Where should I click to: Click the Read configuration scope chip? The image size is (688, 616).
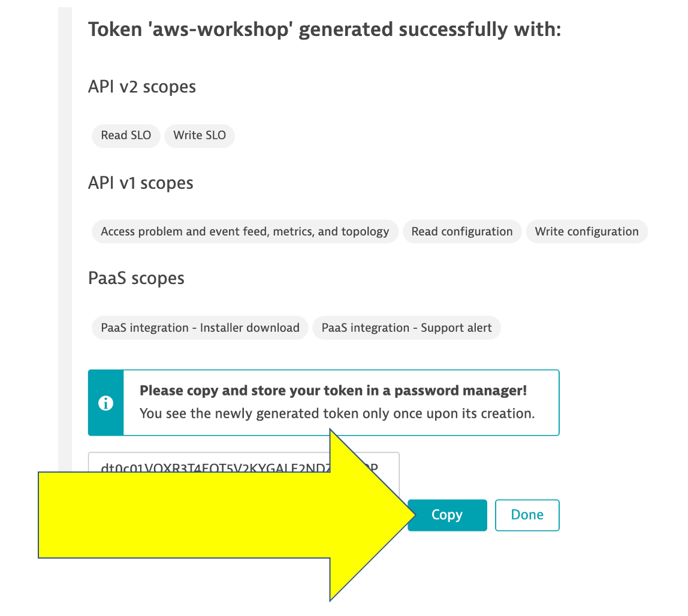461,231
